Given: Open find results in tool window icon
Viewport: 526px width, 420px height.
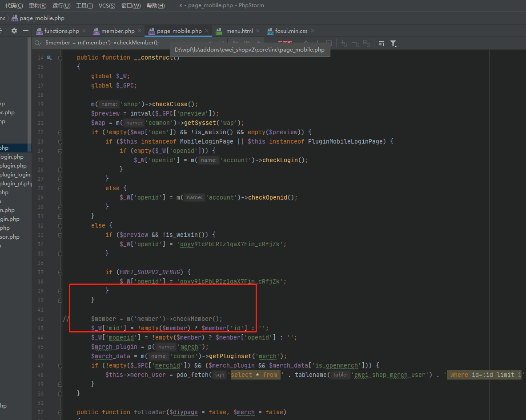Looking at the screenshot, I should (x=381, y=43).
